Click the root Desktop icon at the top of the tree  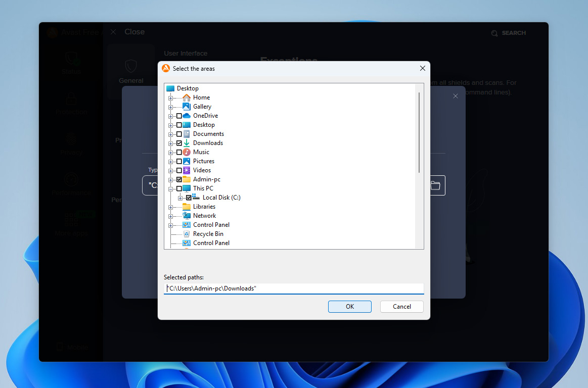pyautogui.click(x=170, y=88)
